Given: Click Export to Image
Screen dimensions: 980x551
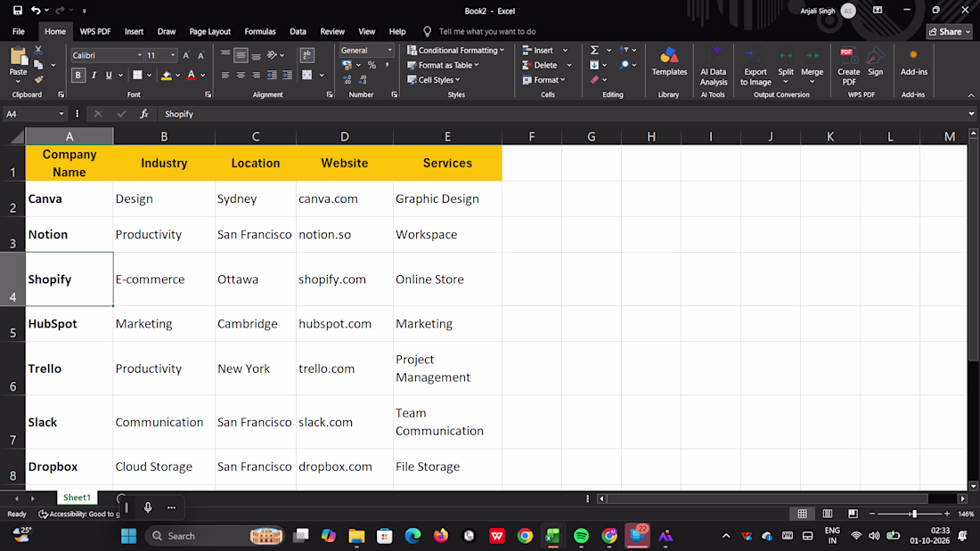Looking at the screenshot, I should [x=755, y=66].
